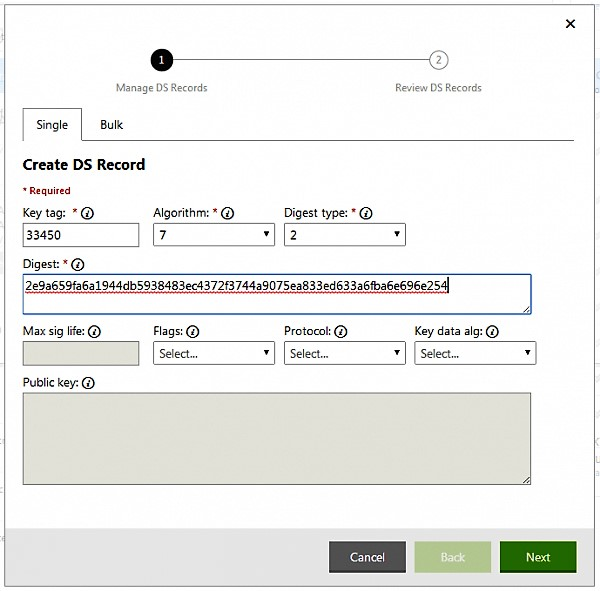Click the Key data alg info icon
The image size is (600, 591).
(x=492, y=331)
